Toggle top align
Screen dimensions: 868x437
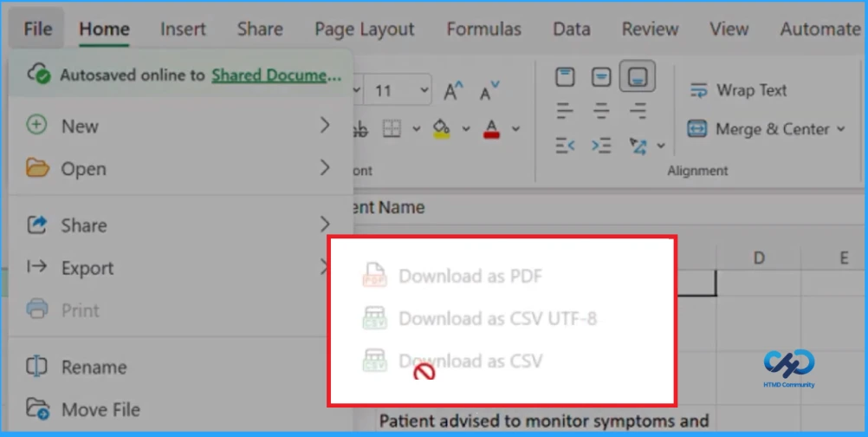565,77
